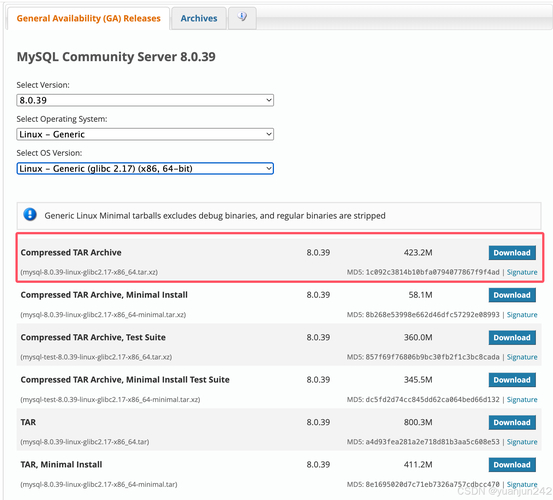This screenshot has width=553, height=500.
Task: Click the Compressed TAR Archive title text
Action: pos(71,252)
